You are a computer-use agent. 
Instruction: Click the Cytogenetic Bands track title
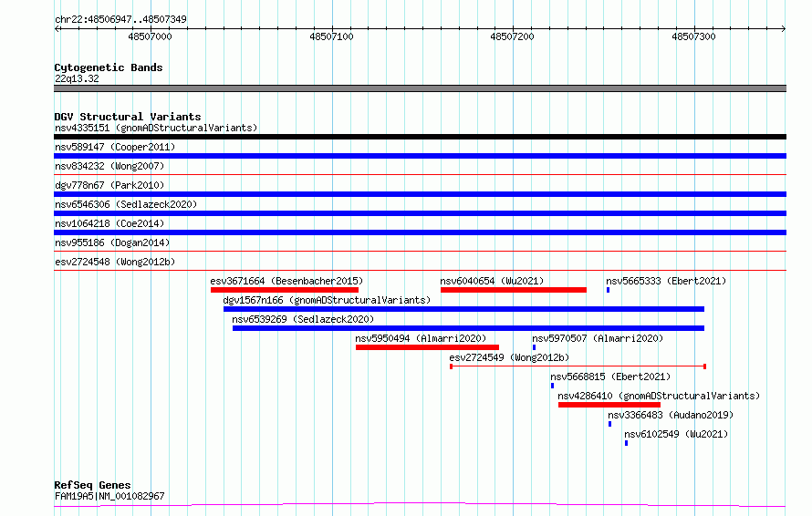[x=109, y=67]
